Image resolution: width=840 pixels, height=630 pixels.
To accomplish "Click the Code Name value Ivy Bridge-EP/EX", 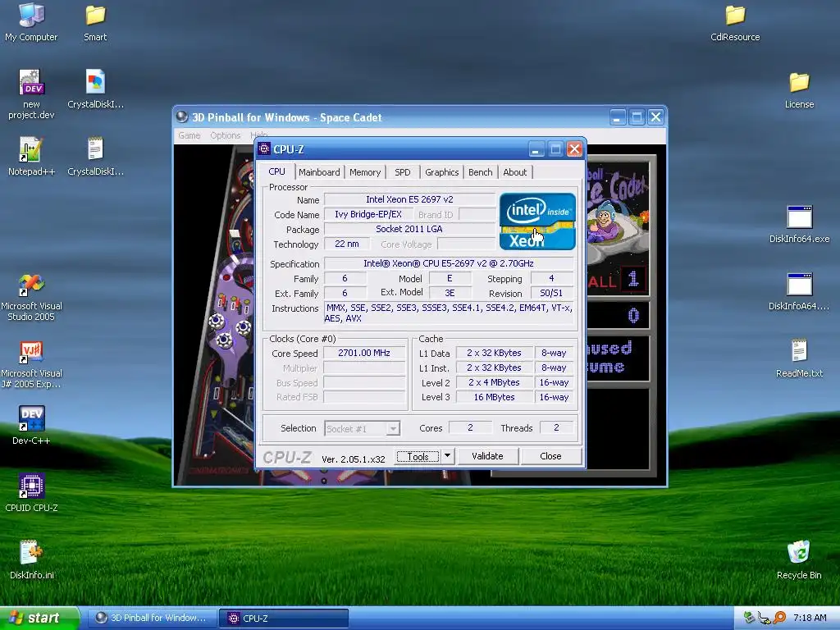I will pyautogui.click(x=368, y=214).
